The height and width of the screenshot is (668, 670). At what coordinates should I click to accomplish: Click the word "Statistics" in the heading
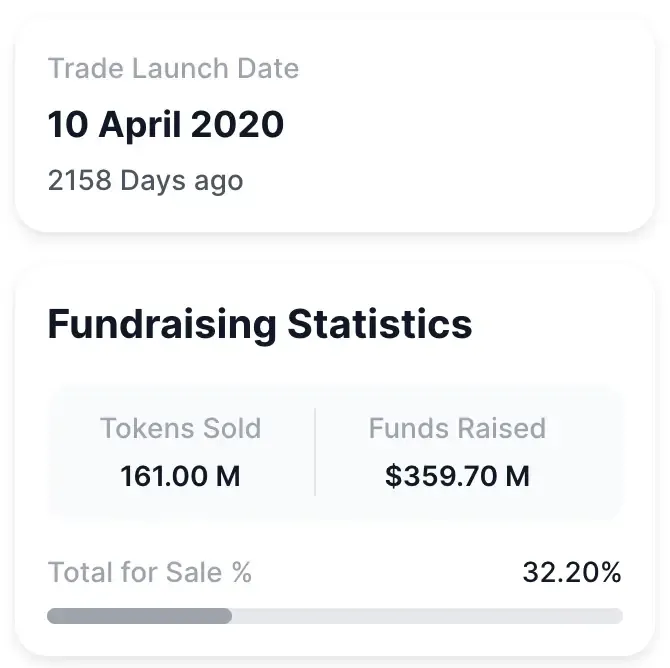tap(380, 325)
